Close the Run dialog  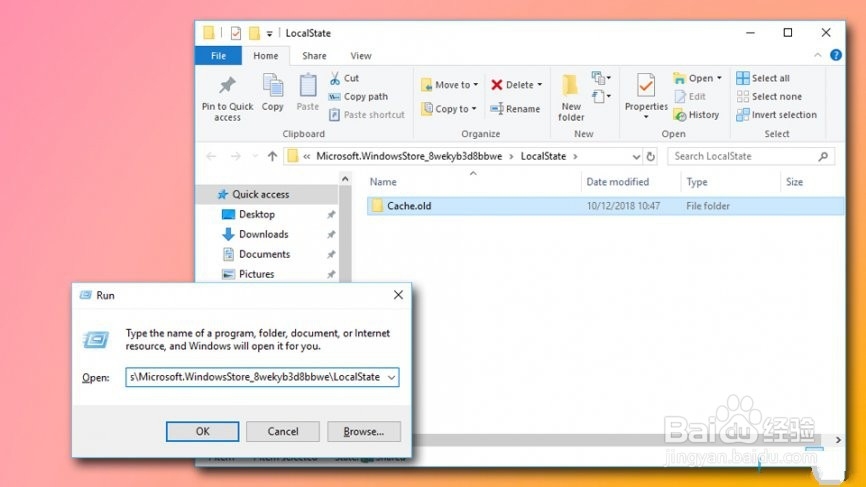coord(398,295)
